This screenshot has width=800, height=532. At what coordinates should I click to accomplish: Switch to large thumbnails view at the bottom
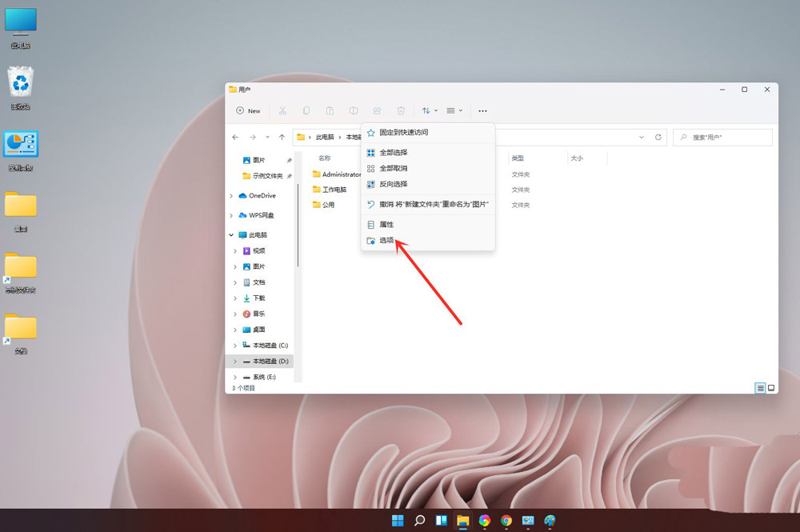coord(771,388)
